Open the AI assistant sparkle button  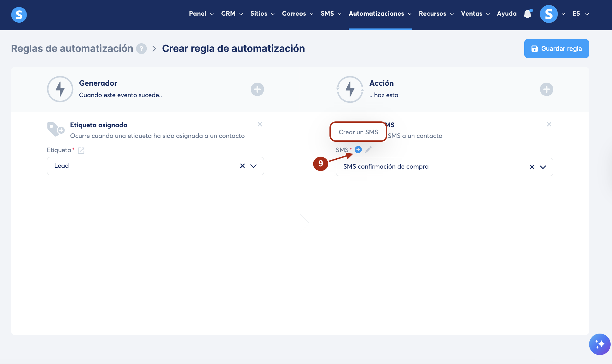click(x=599, y=344)
